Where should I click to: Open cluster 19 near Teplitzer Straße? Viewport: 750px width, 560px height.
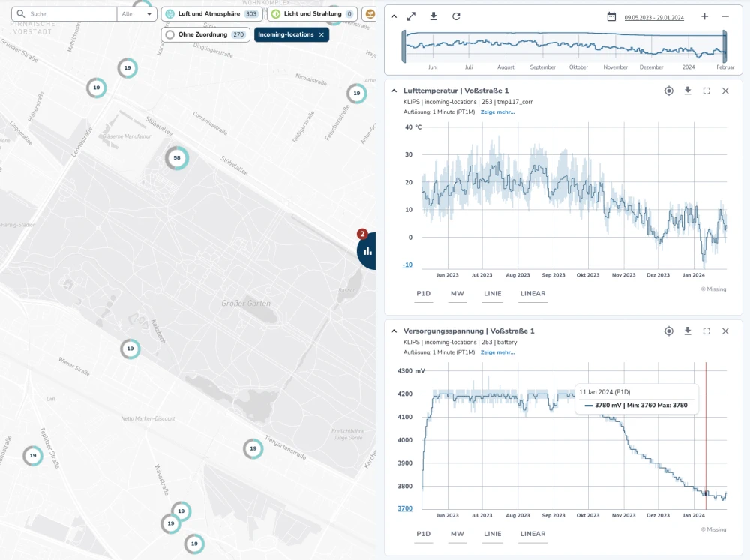click(33, 456)
